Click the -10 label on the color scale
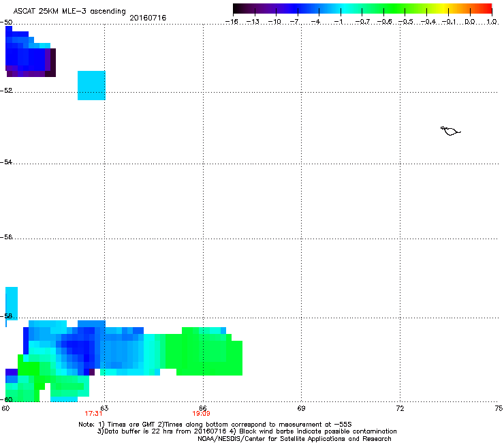The height and width of the screenshot is (443, 504). [274, 22]
